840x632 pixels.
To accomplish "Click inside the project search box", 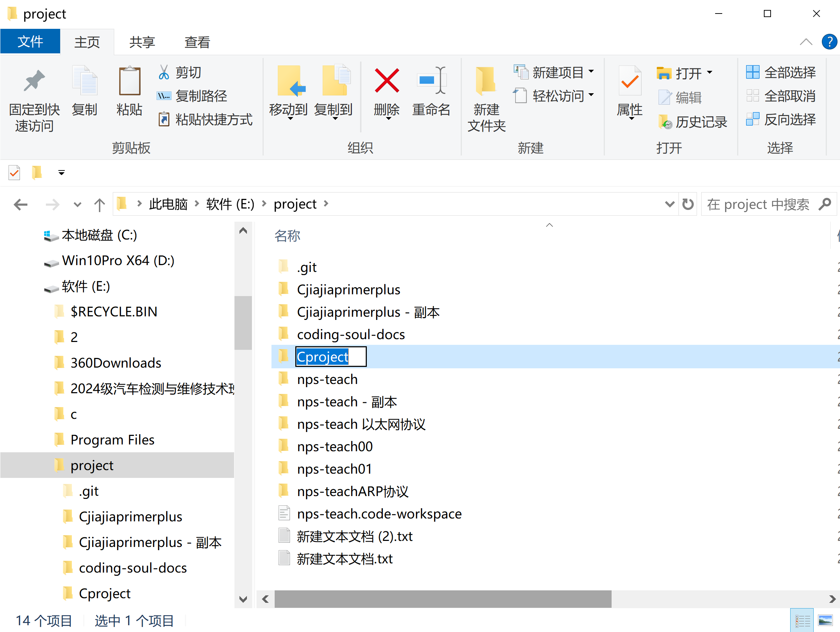I will tap(760, 204).
